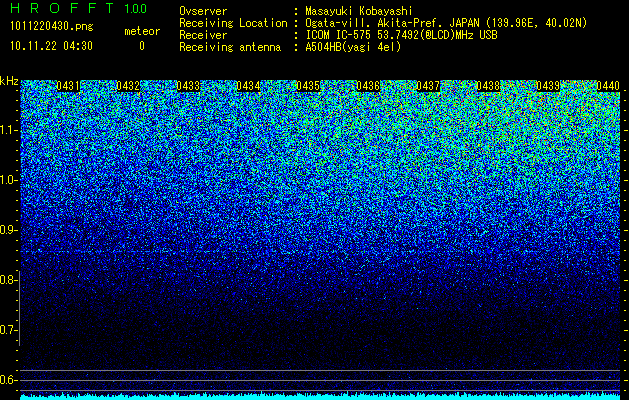Click the kHz axis unit label

click(9, 81)
